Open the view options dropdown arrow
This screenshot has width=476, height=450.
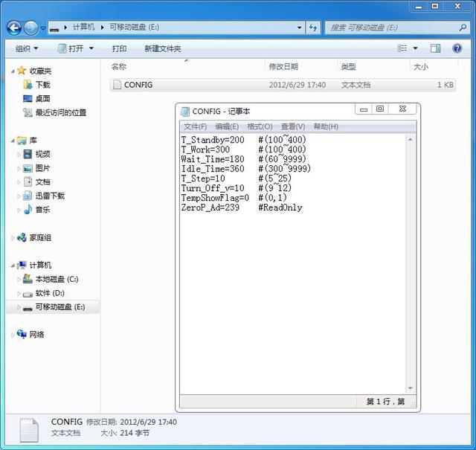[415, 48]
